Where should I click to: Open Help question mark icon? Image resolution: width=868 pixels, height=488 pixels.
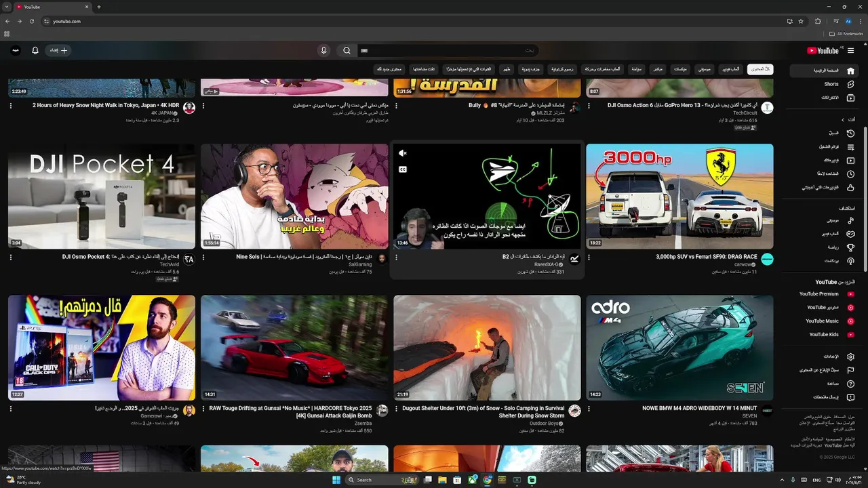(x=850, y=384)
